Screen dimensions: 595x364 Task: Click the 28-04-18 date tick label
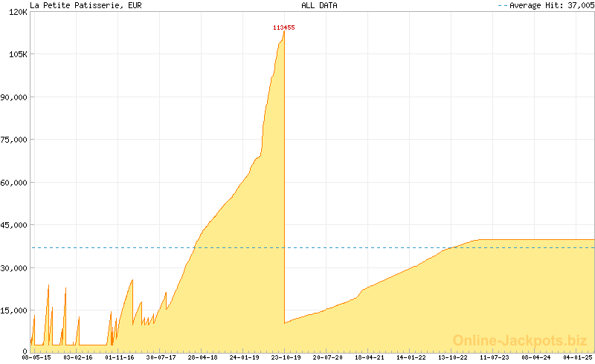[203, 357]
